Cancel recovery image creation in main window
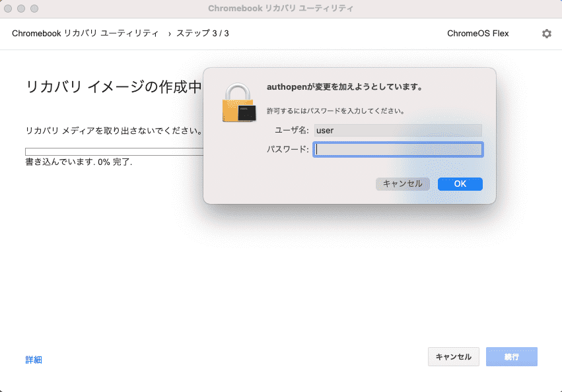Image resolution: width=562 pixels, height=392 pixels. tap(454, 357)
